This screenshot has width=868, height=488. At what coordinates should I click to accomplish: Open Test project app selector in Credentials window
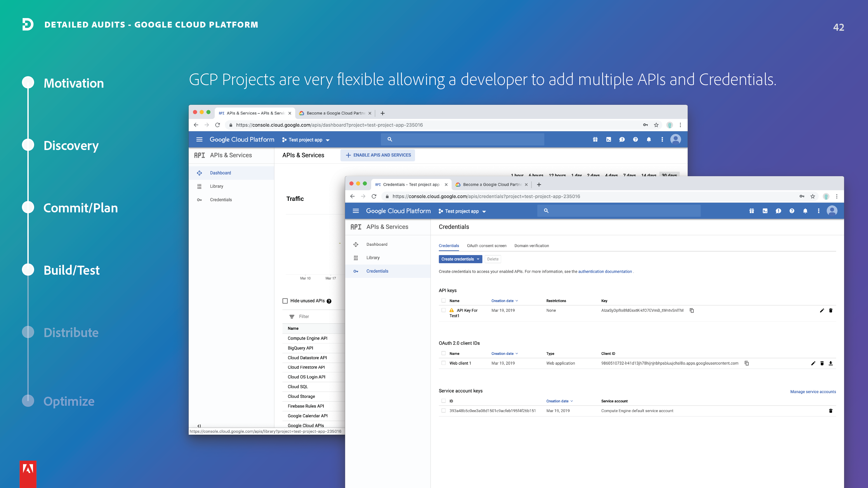tap(462, 211)
